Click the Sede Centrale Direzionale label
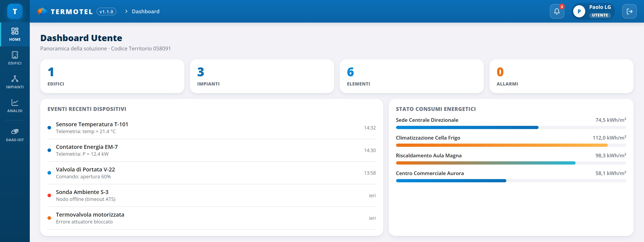The height and width of the screenshot is (242, 644). click(x=427, y=120)
